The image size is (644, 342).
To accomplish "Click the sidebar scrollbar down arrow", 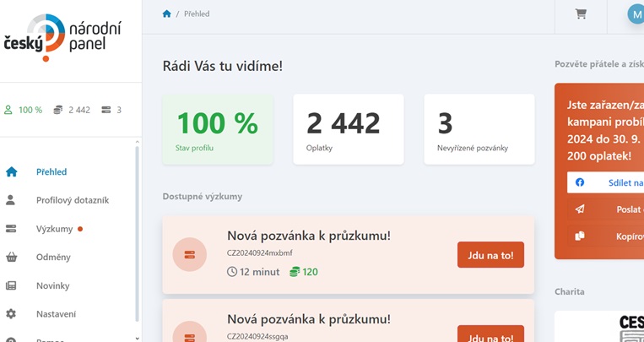I will 137,338.
